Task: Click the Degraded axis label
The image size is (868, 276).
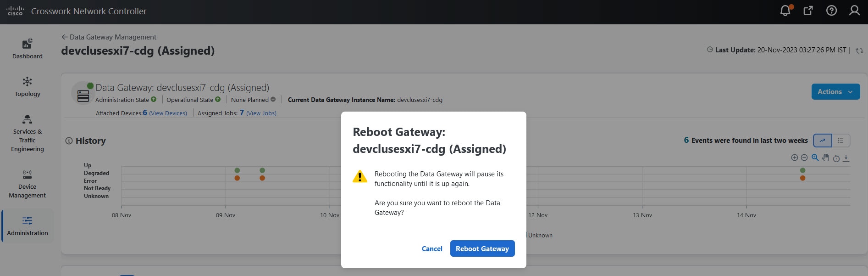Action: coord(96,173)
